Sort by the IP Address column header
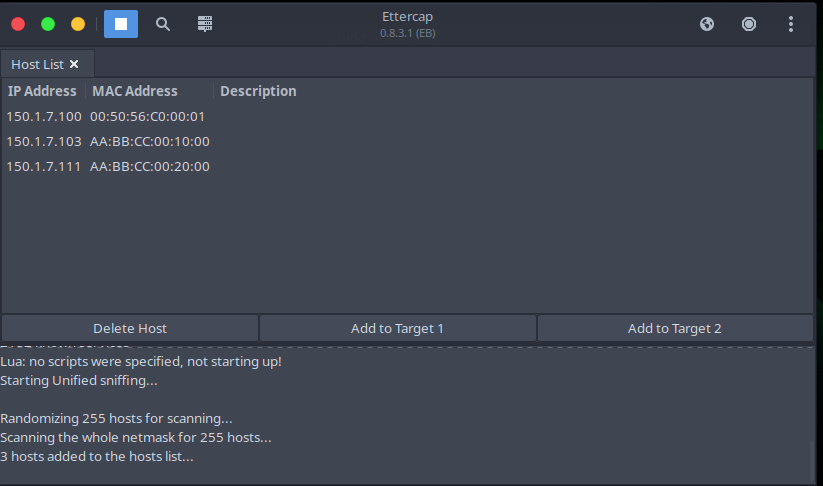The width and height of the screenshot is (823, 486). [x=42, y=91]
